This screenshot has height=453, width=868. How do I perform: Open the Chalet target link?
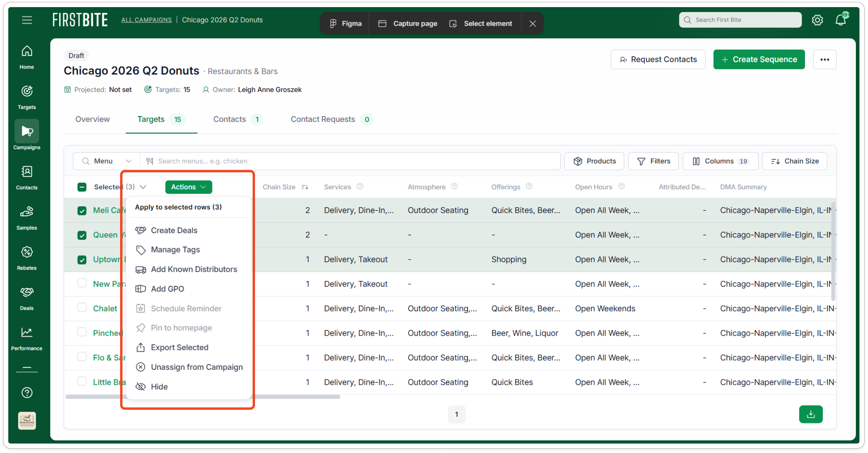105,308
